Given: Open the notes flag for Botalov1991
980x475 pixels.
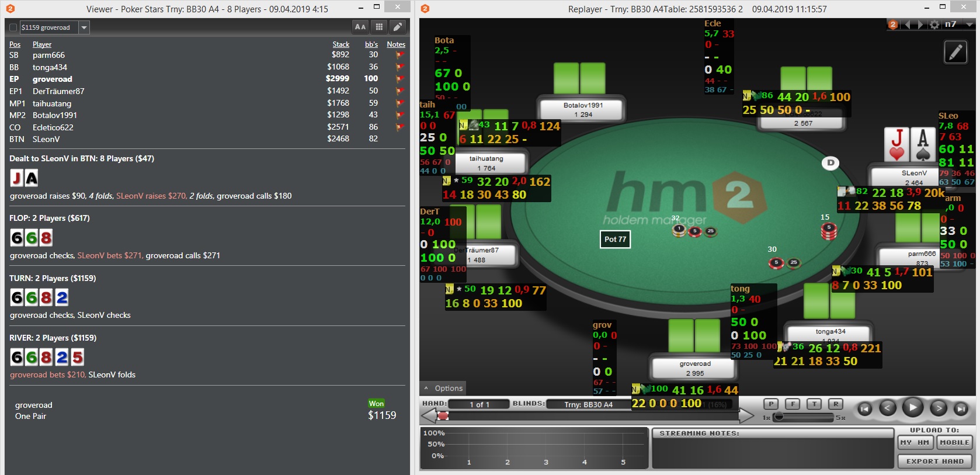Looking at the screenshot, I should coord(400,115).
